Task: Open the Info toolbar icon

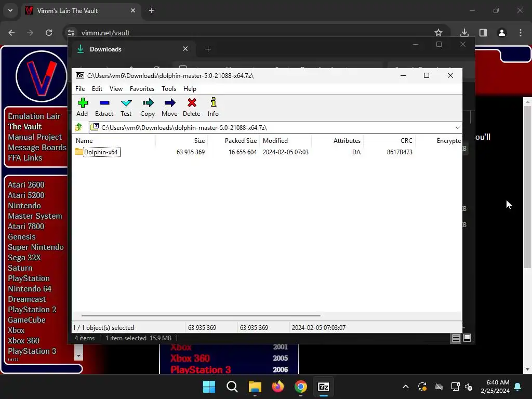Action: [x=213, y=107]
